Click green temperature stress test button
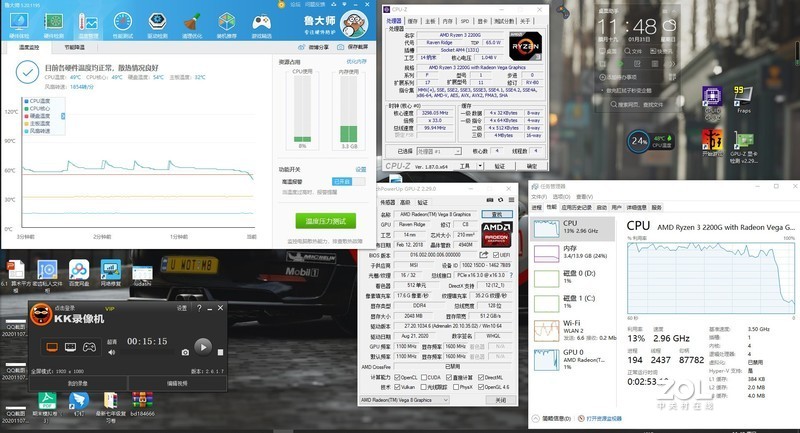The width and height of the screenshot is (800, 433). point(326,221)
